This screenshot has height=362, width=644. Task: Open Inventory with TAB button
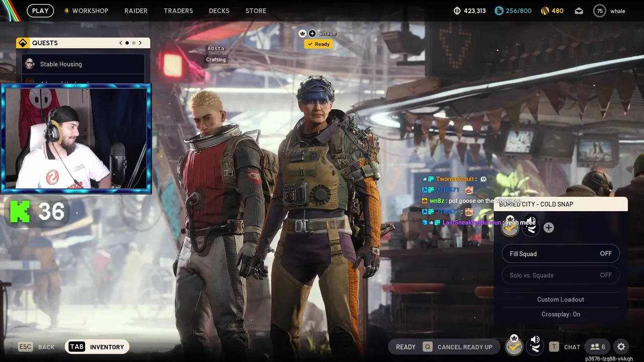tap(97, 347)
